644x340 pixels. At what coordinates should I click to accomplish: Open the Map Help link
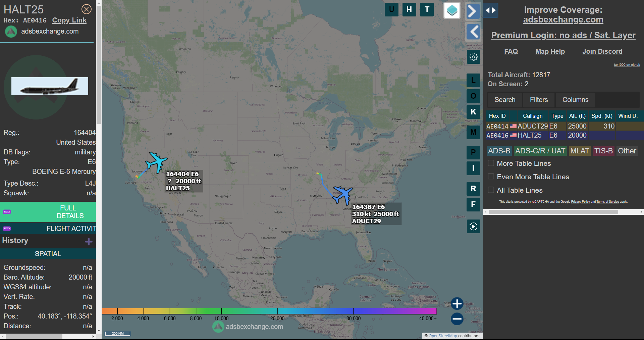(550, 51)
